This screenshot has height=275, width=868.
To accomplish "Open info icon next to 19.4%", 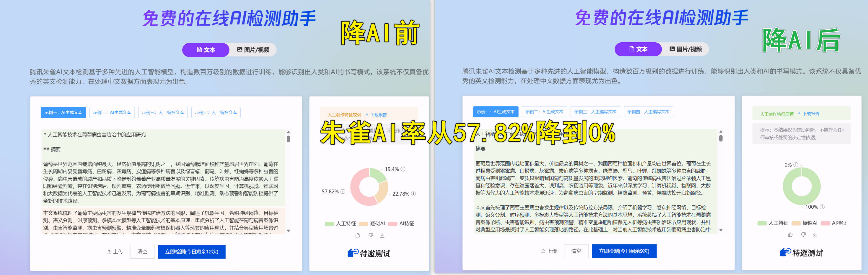I will [403, 169].
